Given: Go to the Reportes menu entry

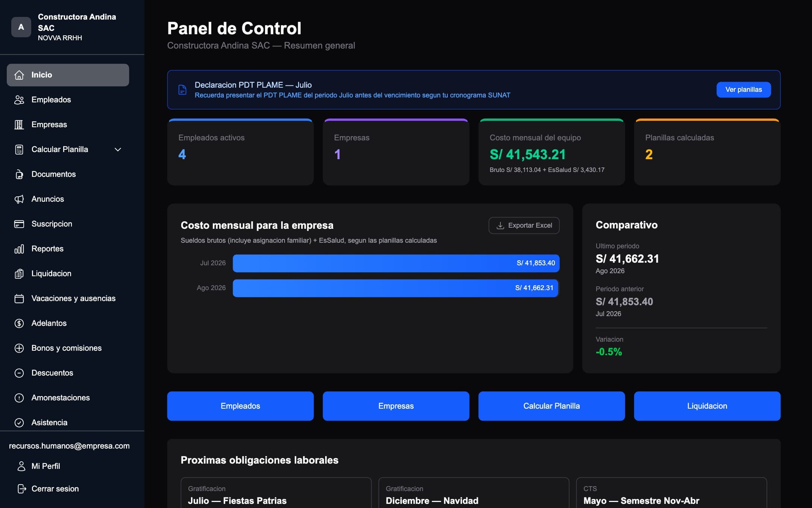Looking at the screenshot, I should point(68,249).
